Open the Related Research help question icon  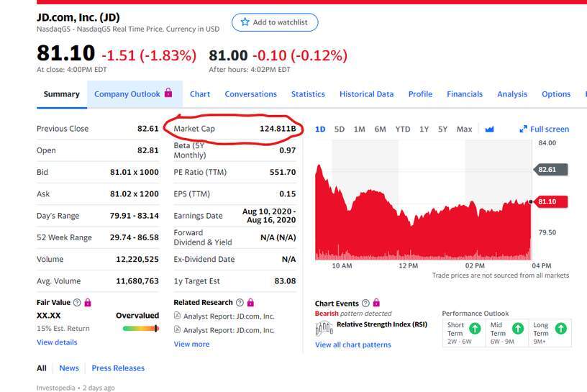click(240, 303)
